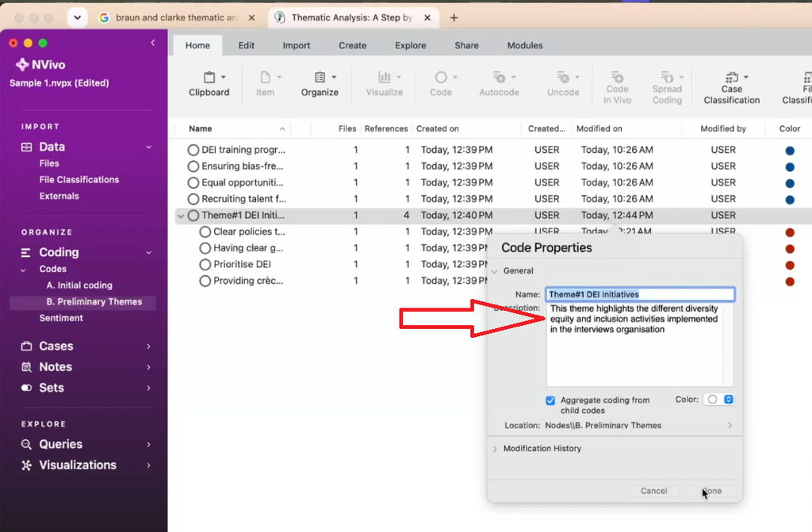
Task: Collapse the General section in Code Properties
Action: (495, 271)
